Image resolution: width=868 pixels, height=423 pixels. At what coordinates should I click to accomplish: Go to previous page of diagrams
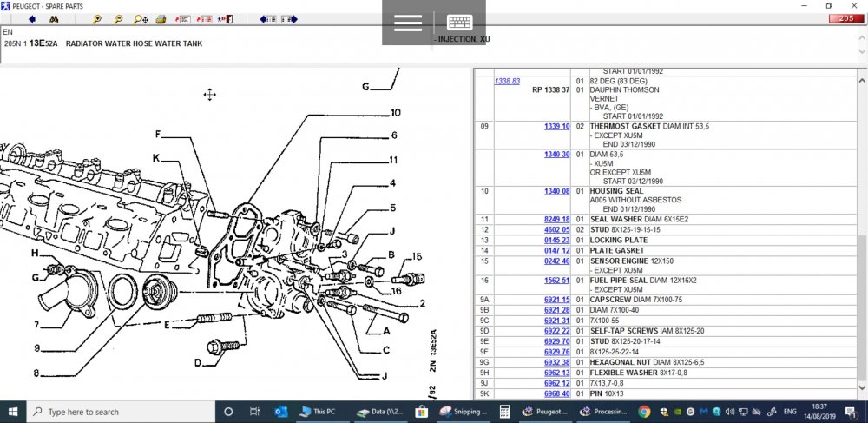268,19
